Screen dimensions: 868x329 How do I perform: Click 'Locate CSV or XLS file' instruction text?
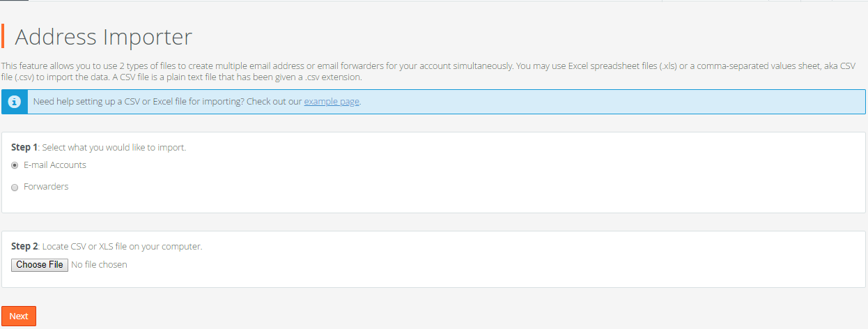[123, 247]
